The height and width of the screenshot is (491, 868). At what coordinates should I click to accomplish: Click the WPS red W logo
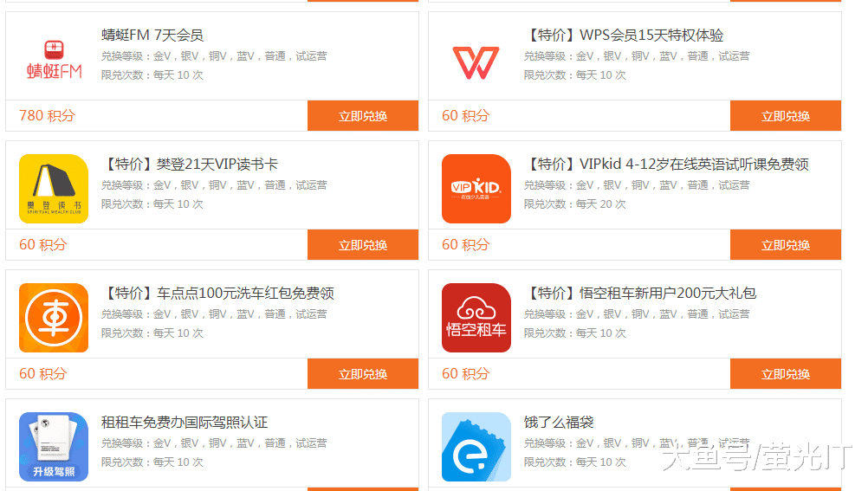476,62
